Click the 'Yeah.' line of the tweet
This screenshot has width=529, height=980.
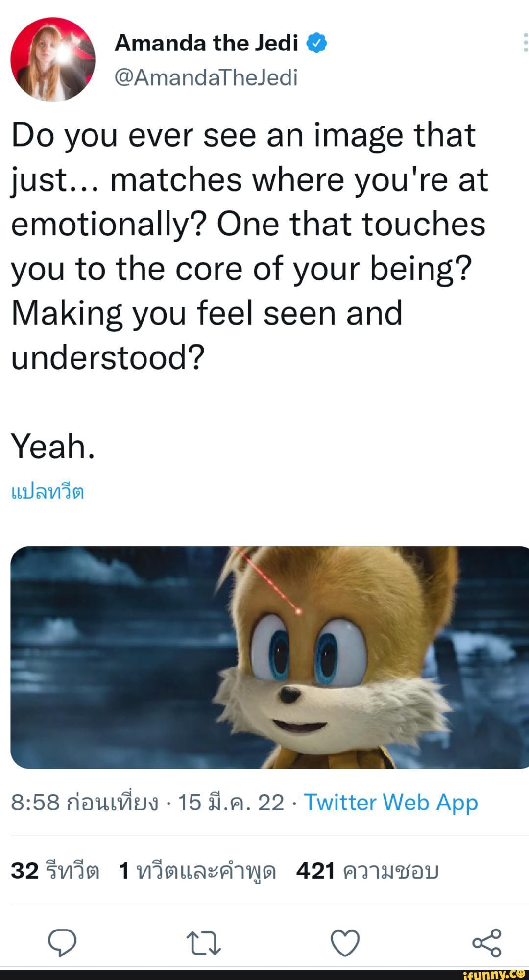pyautogui.click(x=53, y=446)
